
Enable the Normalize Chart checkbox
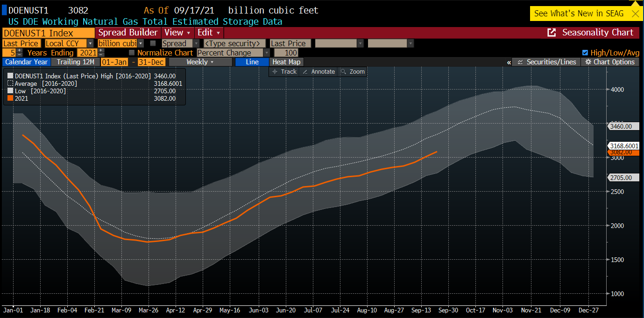pyautogui.click(x=132, y=53)
